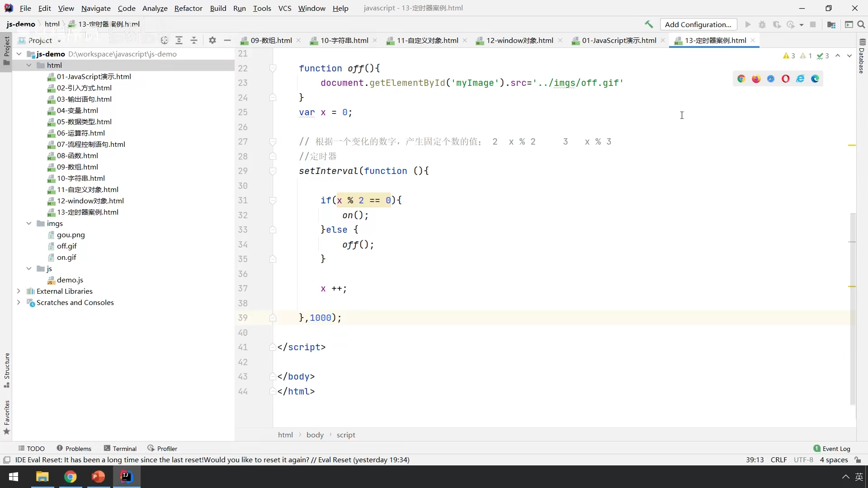Viewport: 868px width, 488px height.
Task: Open Project panel settings gear
Action: pyautogui.click(x=212, y=40)
